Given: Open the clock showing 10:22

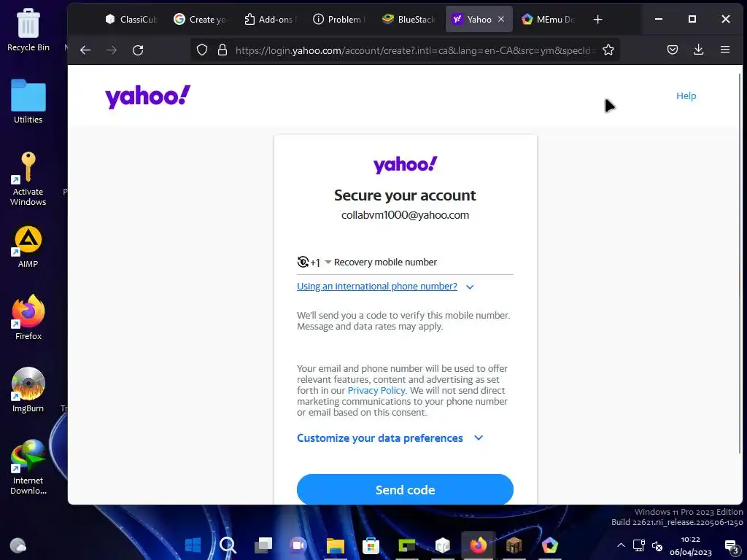Looking at the screenshot, I should tap(690, 545).
